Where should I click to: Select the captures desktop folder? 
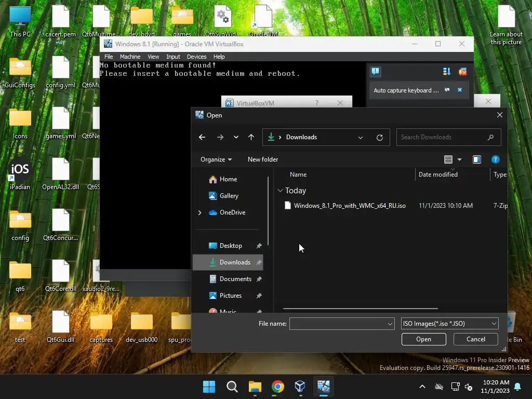[x=101, y=327]
